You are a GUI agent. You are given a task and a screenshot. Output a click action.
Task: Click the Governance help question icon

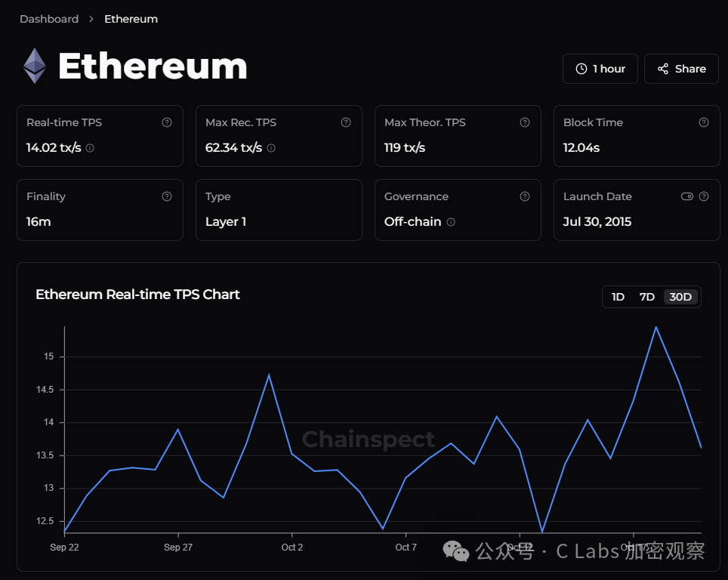525,196
